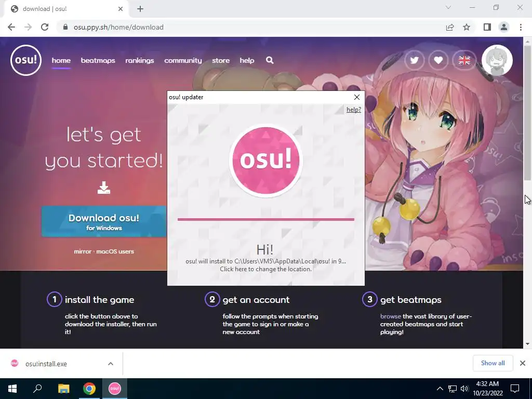Open network status tray icon
The image size is (532, 399).
click(453, 389)
